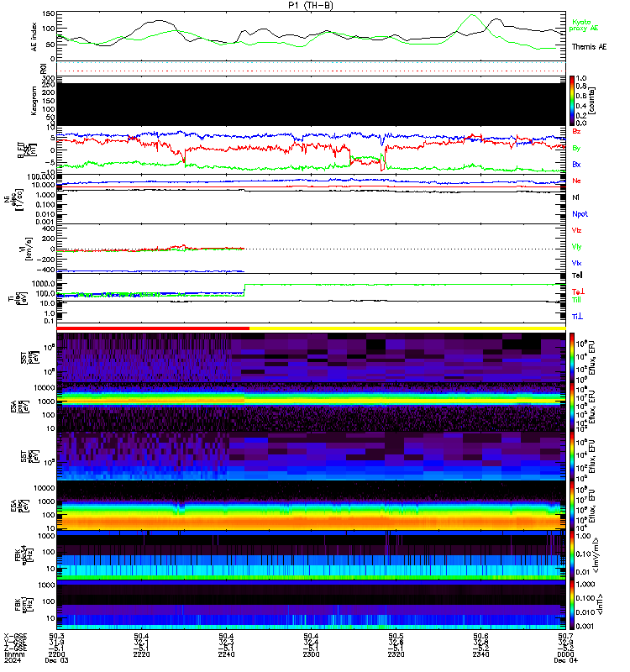Click the black "Ni" density legend label
Image resolution: width=630 pixels, height=672 pixels.
[x=575, y=197]
